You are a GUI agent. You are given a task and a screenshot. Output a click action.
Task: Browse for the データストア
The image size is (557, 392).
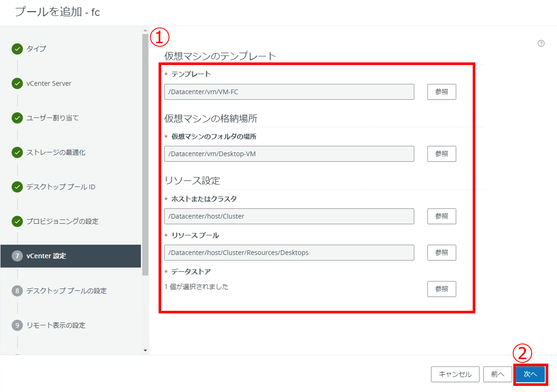click(x=441, y=289)
